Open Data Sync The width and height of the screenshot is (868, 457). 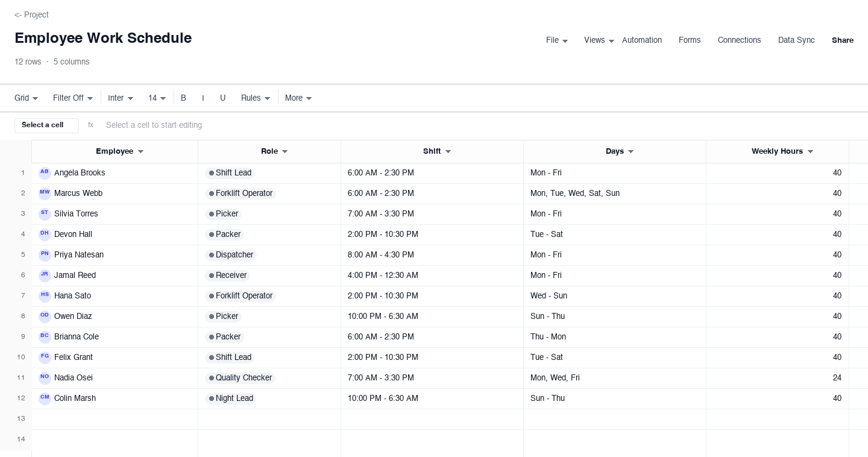796,40
